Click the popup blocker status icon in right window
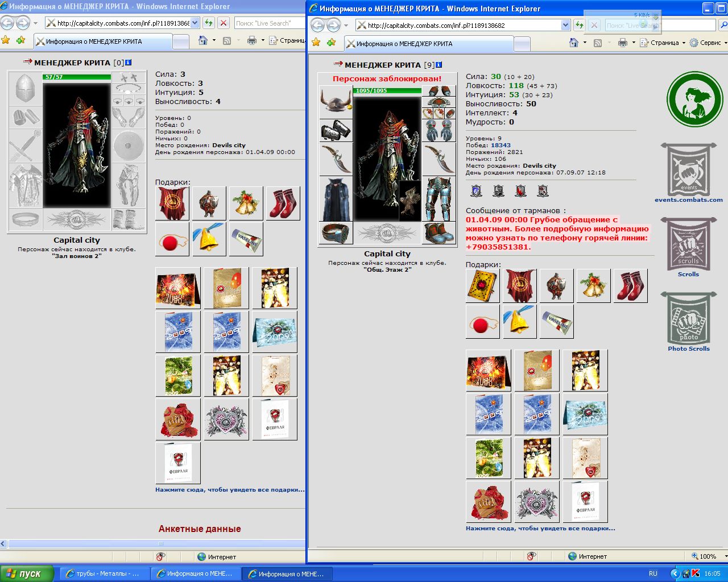The image size is (728, 582). tap(531, 556)
